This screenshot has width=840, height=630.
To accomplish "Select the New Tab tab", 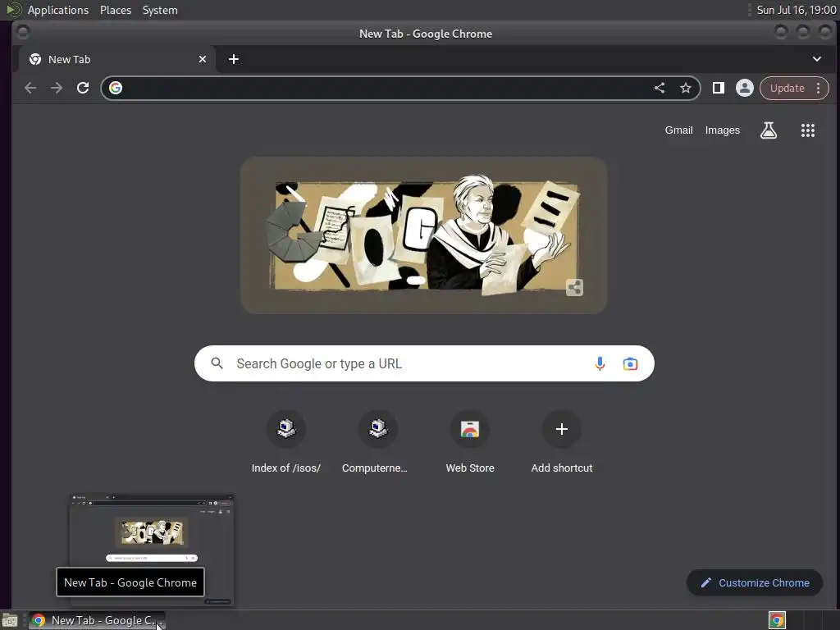I will coord(117,59).
